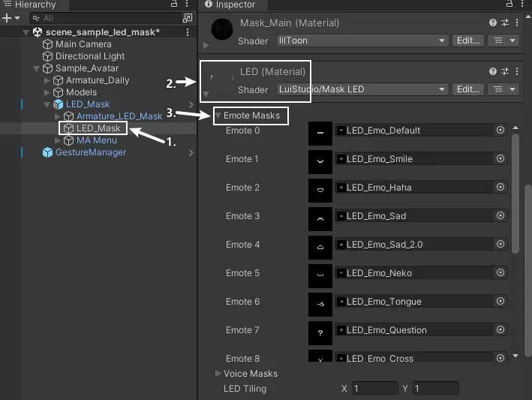Pick texture for LED_Emo_Smile field
The width and height of the screenshot is (532, 400).
500,158
